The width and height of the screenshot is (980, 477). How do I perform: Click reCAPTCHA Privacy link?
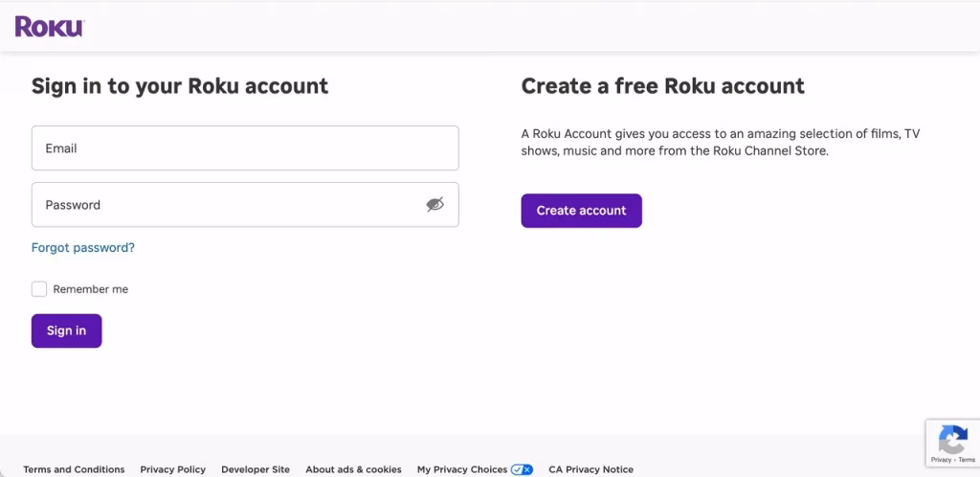pos(941,460)
